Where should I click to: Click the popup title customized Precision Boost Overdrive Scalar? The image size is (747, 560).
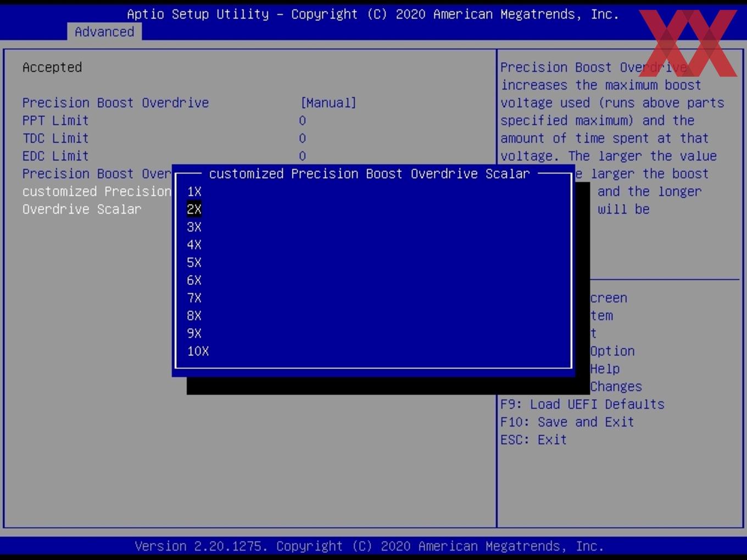[x=370, y=174]
